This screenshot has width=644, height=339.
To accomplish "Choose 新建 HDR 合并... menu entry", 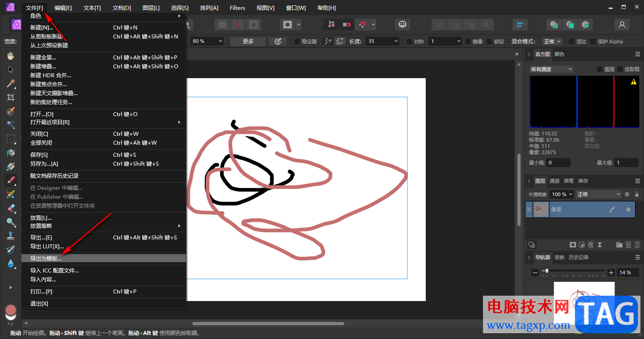I will tap(104, 75).
